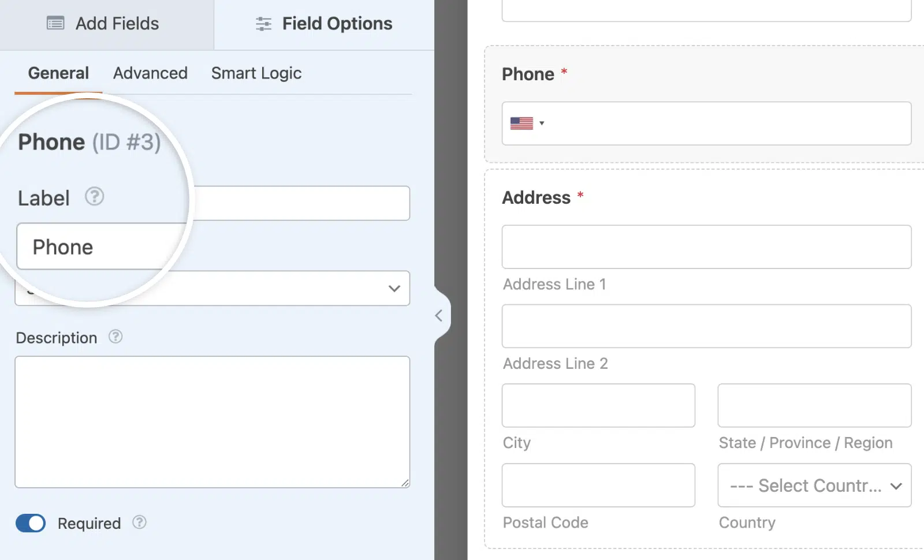
Task: Click the State / Province / Region sublabel
Action: tap(805, 443)
